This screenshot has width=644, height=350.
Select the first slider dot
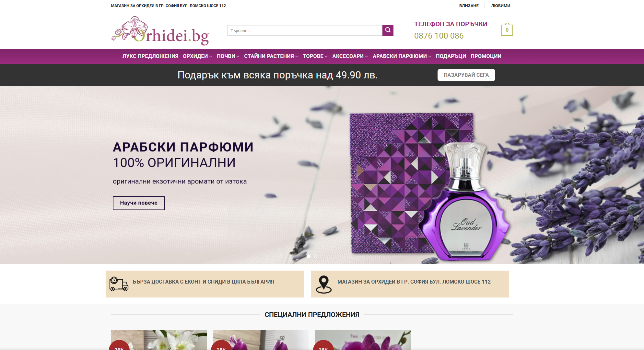coord(309,256)
